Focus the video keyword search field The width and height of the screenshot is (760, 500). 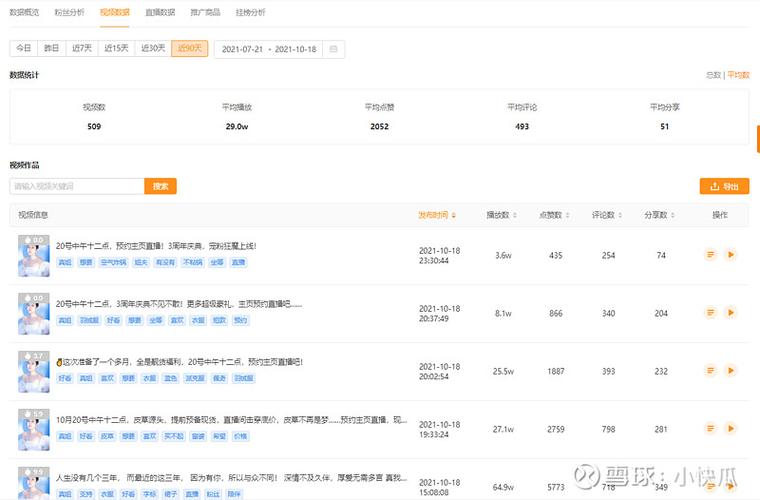click(77, 186)
